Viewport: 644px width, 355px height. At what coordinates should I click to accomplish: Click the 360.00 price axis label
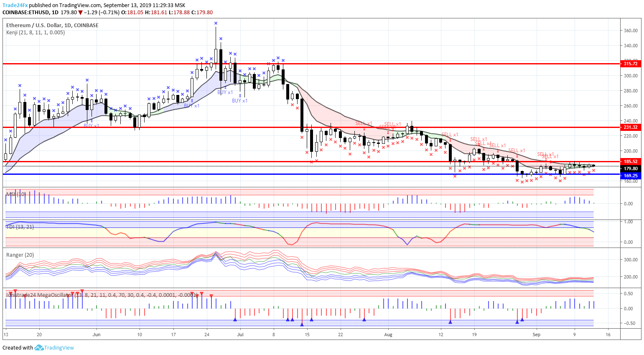click(631, 31)
